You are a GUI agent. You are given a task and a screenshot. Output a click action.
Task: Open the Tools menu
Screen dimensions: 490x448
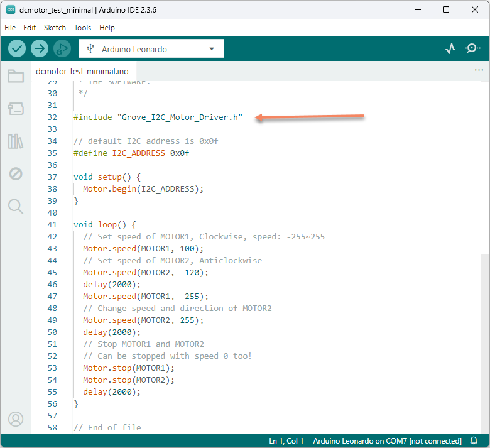click(x=82, y=28)
